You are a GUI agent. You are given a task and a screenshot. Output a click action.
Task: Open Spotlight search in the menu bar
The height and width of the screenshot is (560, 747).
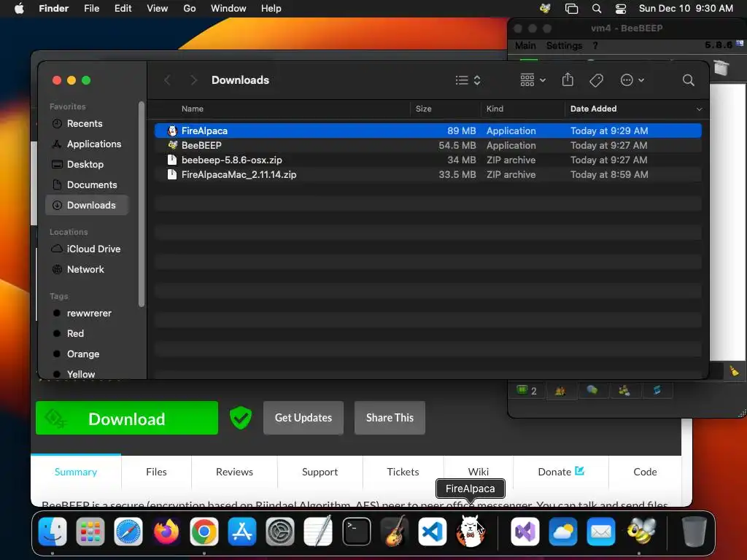(597, 9)
